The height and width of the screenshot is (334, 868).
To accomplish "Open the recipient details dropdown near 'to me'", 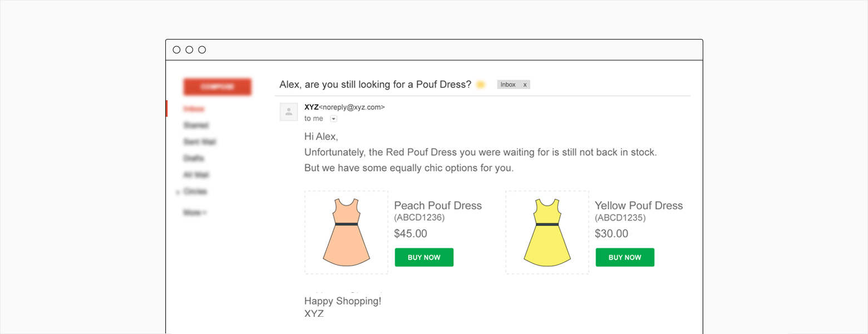I will click(x=333, y=118).
